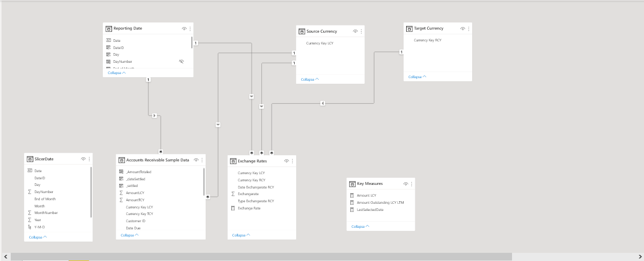The height and width of the screenshot is (261, 644).
Task: Open more options for Source Currency table
Action: (361, 32)
